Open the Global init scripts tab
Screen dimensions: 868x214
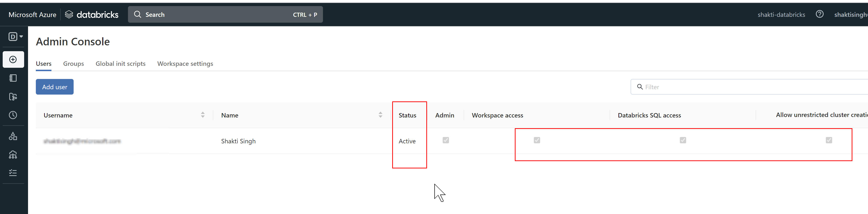[121, 64]
